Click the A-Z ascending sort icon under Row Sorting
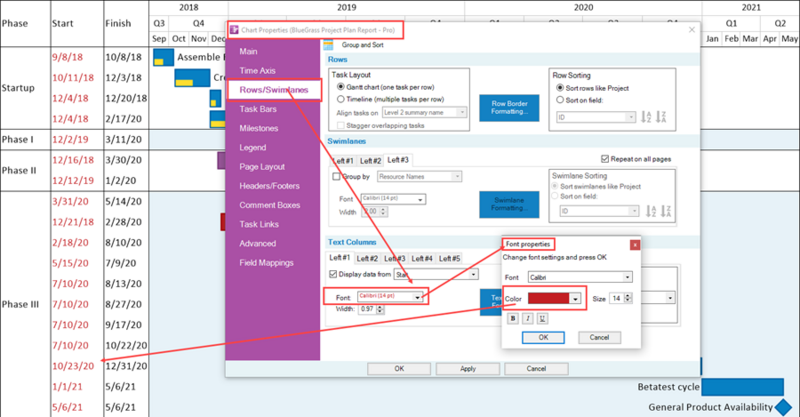Image resolution: width=800 pixels, height=417 pixels. [x=646, y=117]
